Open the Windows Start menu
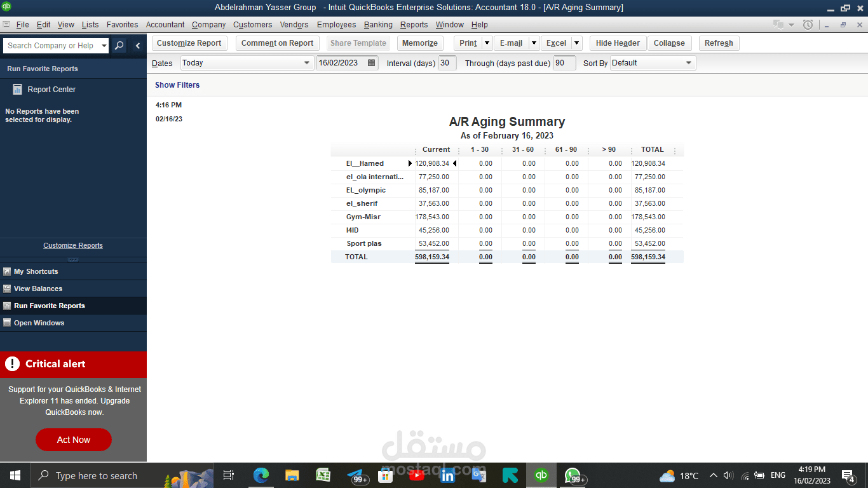The image size is (868, 488). click(15, 475)
